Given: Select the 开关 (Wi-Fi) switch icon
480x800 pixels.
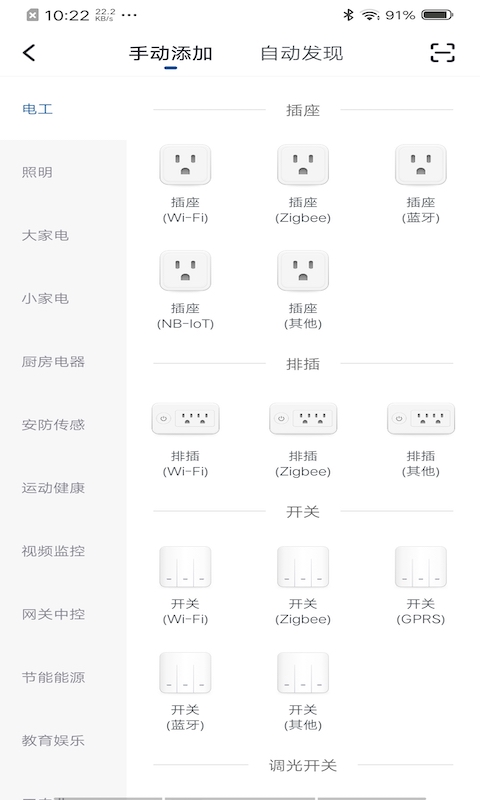Looking at the screenshot, I should (185, 567).
